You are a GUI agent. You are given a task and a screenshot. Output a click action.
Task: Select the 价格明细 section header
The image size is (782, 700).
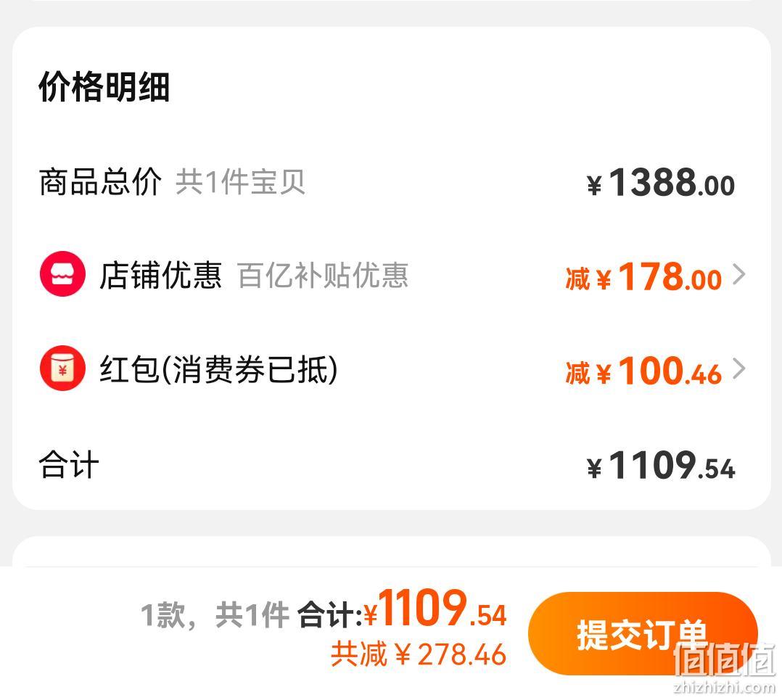(x=104, y=87)
